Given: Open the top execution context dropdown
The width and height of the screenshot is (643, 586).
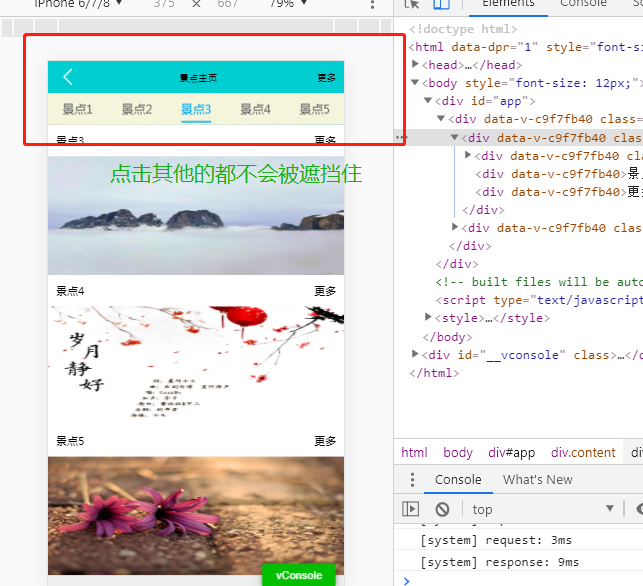Looking at the screenshot, I should point(543,509).
